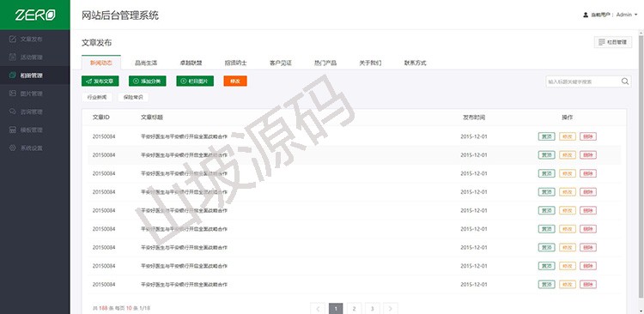644x314 pixels.
Task: Jump to page 2 in the pagination
Action: click(x=354, y=308)
